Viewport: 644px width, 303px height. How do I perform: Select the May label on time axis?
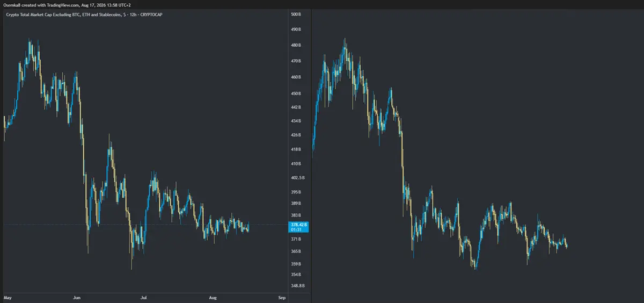(8, 297)
